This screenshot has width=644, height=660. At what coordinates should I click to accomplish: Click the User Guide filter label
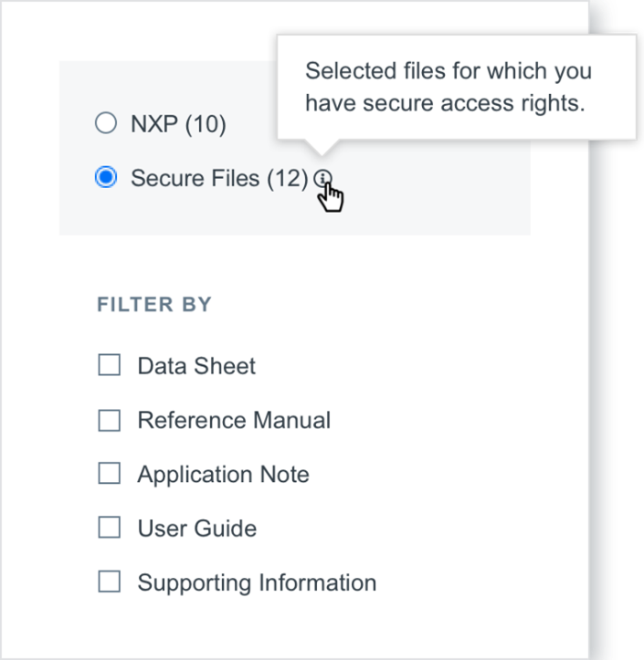pyautogui.click(x=196, y=529)
